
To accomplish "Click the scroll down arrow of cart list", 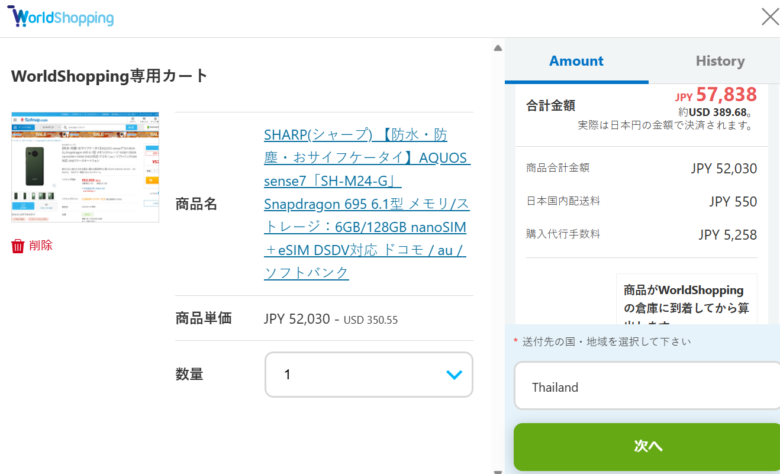I will (497, 471).
